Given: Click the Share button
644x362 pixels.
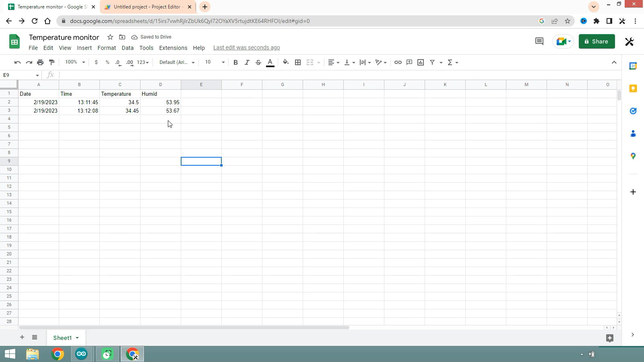Looking at the screenshot, I should 597,41.
